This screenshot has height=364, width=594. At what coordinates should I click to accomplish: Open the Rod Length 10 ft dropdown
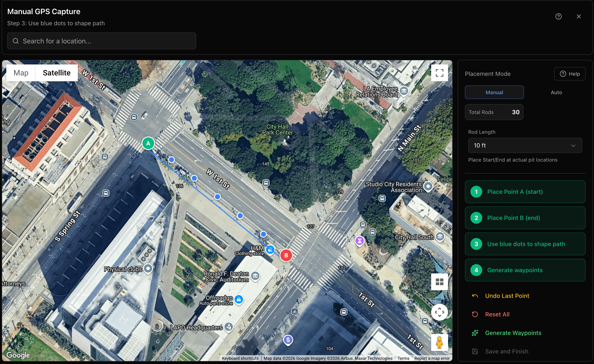click(525, 145)
